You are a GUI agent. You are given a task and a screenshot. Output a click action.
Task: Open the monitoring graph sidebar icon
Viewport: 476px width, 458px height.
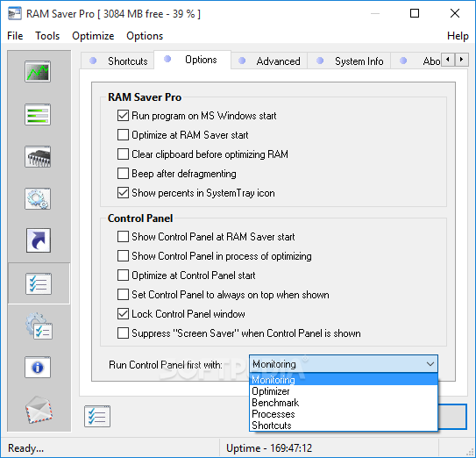pyautogui.click(x=38, y=72)
